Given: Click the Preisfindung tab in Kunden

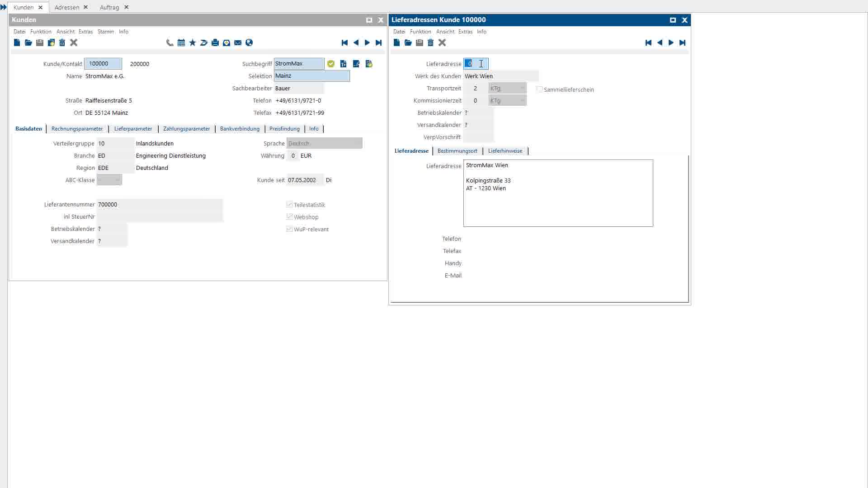Looking at the screenshot, I should click(x=284, y=128).
